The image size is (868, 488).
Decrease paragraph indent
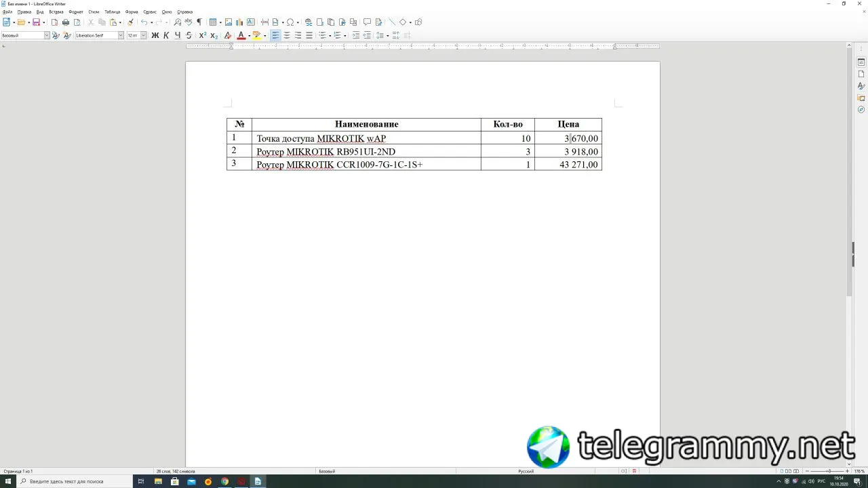click(x=367, y=35)
